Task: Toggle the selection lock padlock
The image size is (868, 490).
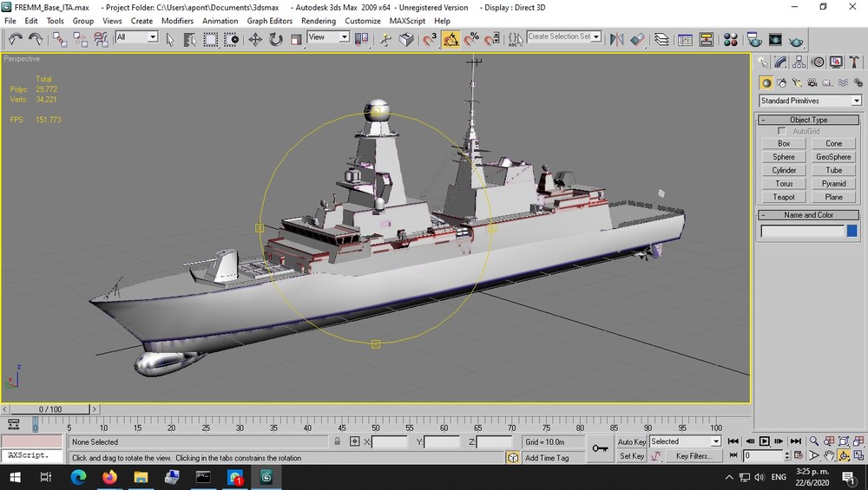Action: click(x=337, y=441)
